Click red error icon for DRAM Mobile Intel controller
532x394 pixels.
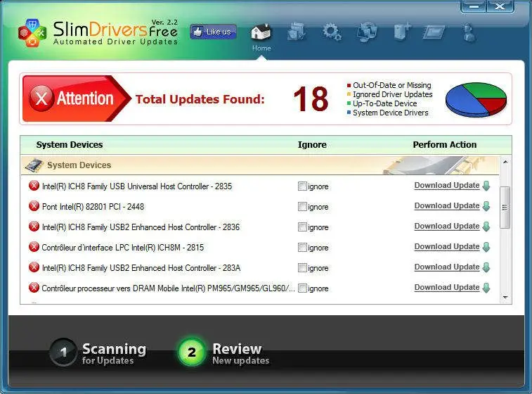[x=34, y=288]
